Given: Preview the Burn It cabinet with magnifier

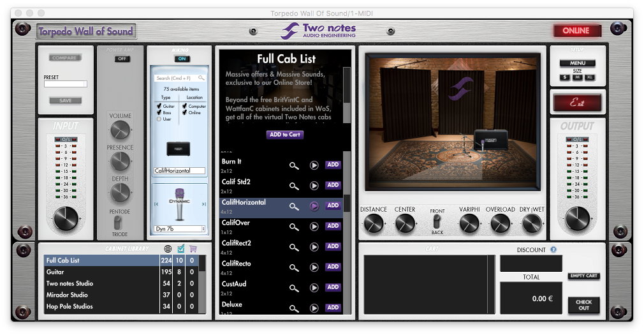Looking at the screenshot, I should tap(294, 166).
